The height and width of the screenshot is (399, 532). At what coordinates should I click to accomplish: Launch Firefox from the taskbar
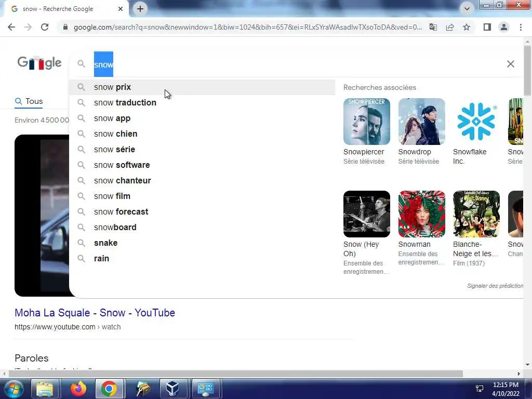[x=78, y=389]
